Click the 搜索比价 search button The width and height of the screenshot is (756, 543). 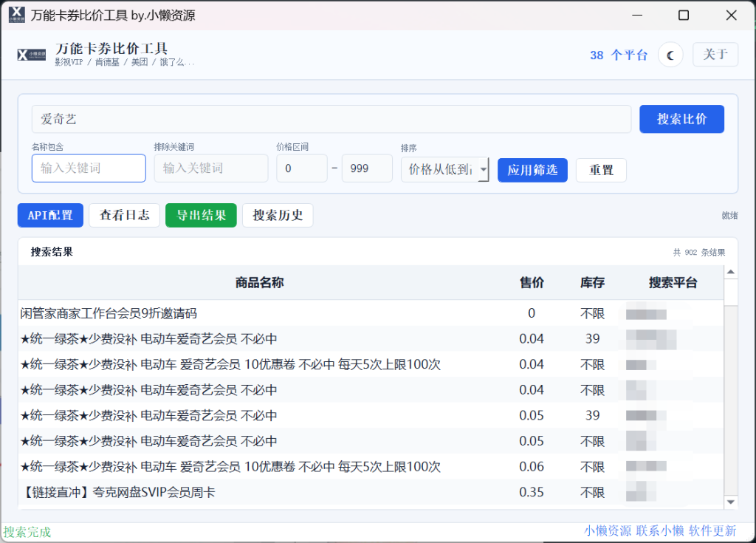681,119
